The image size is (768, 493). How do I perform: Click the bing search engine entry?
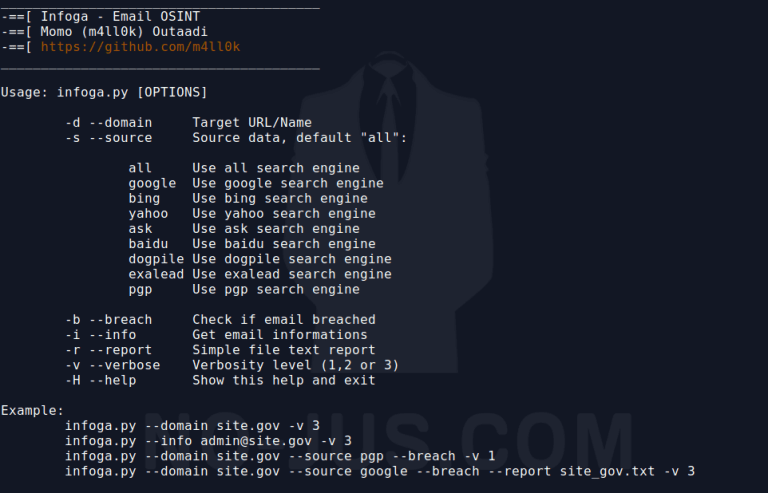click(248, 199)
